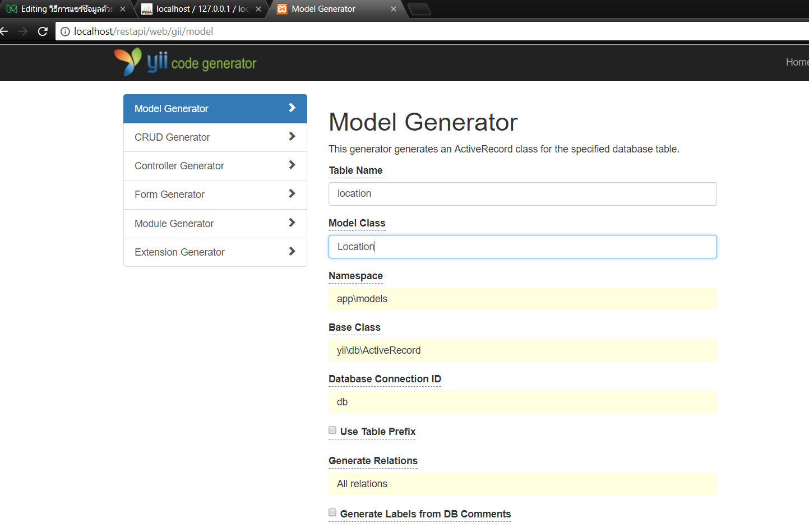
Task: Click the phpMyAdmin tab favicon
Action: (x=147, y=9)
